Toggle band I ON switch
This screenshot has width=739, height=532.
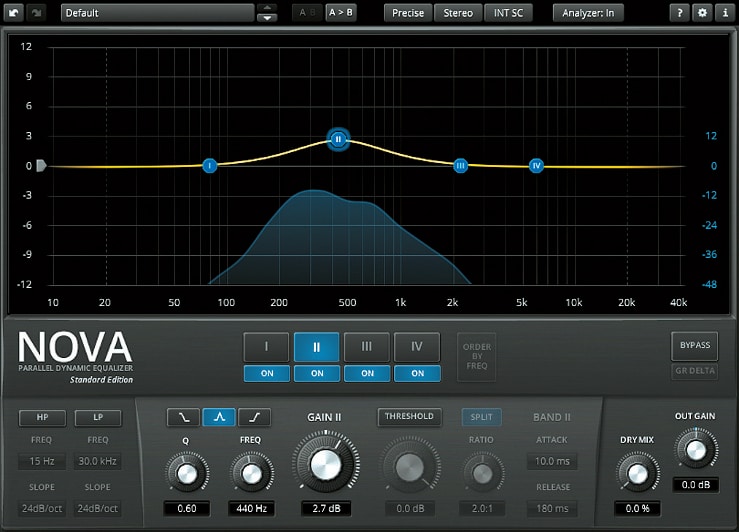(267, 373)
